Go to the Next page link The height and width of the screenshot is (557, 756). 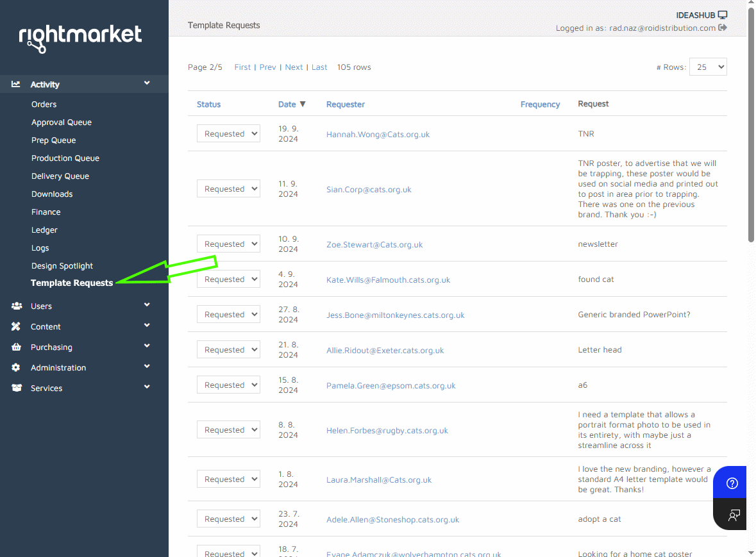pos(294,67)
